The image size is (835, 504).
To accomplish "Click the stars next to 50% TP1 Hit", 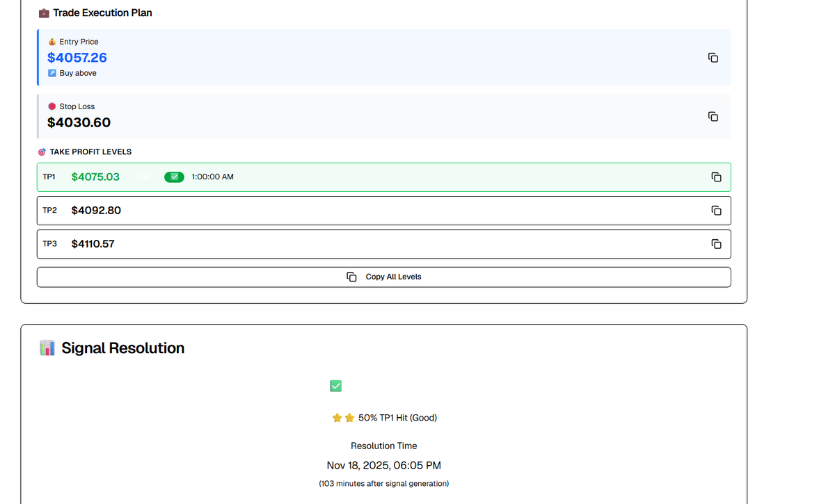I will point(344,418).
